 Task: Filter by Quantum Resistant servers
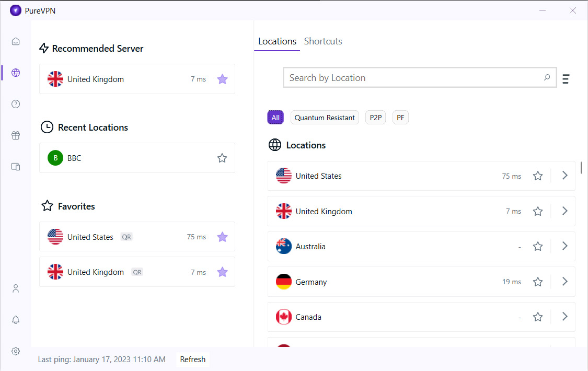point(325,118)
